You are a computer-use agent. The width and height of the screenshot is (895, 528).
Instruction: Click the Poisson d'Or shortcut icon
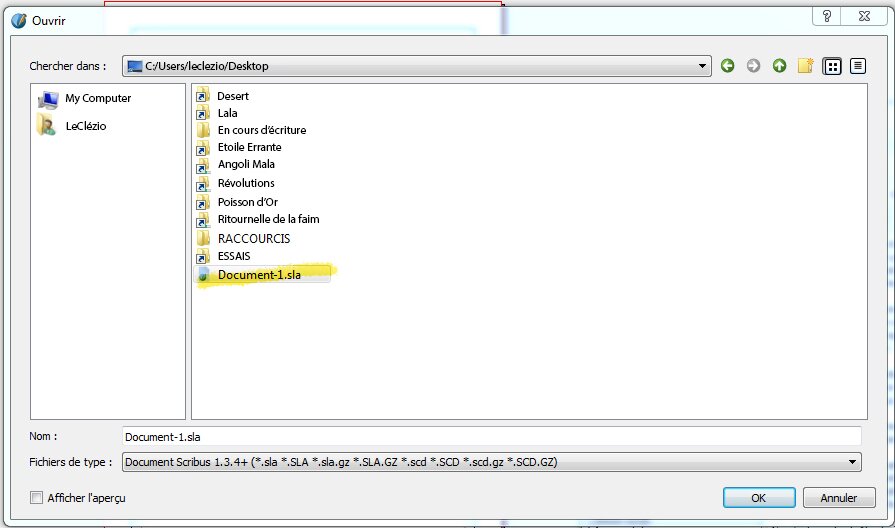[x=203, y=201]
